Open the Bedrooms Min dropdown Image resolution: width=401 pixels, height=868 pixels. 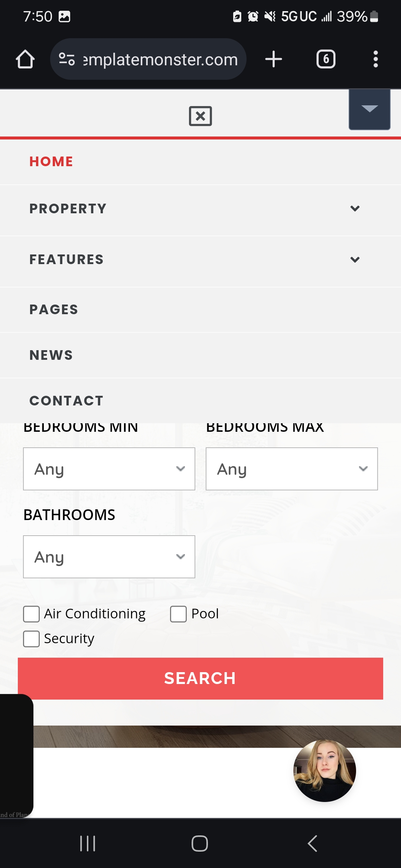click(109, 469)
